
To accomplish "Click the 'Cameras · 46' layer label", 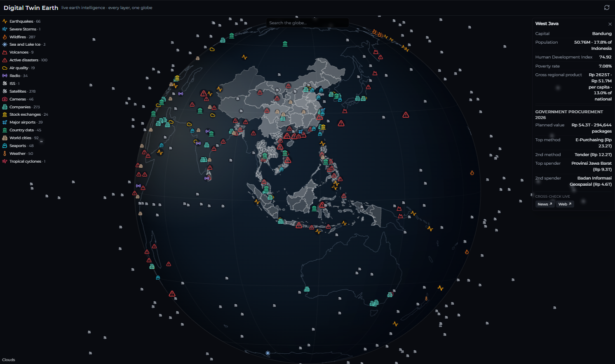I will tap(21, 99).
